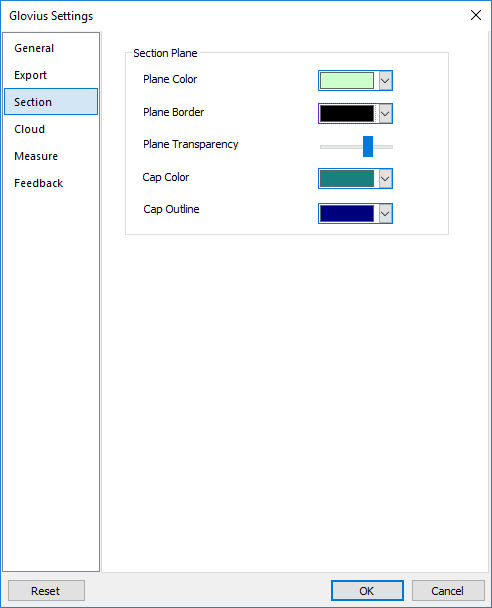This screenshot has height=608, width=492.
Task: Go to the Measure settings tab
Action: [51, 156]
